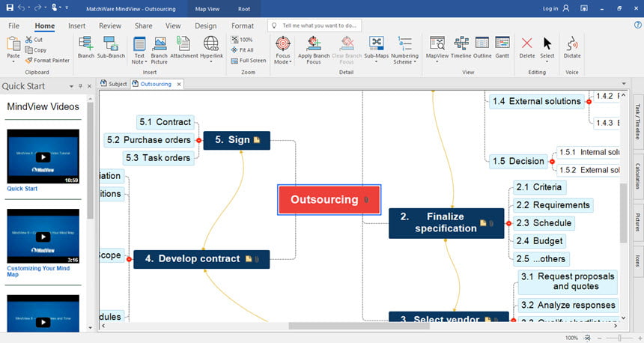
Task: Click the horizontal map scrollbar
Action: point(359,326)
